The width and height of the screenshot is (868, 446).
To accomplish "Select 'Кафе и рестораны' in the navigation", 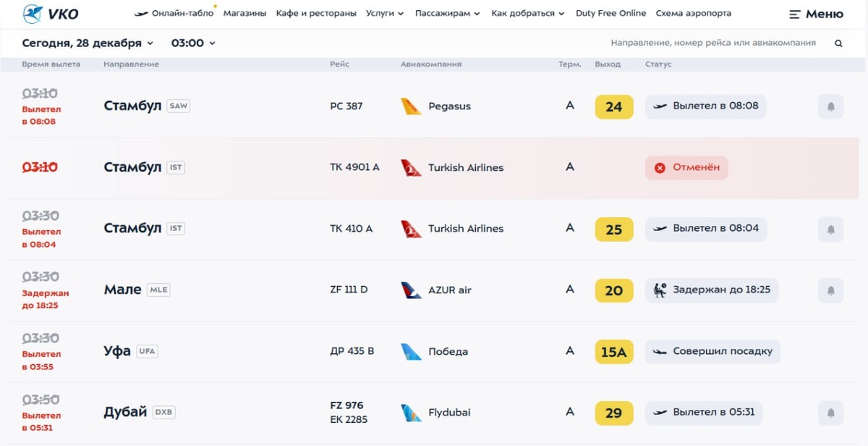I will 316,14.
